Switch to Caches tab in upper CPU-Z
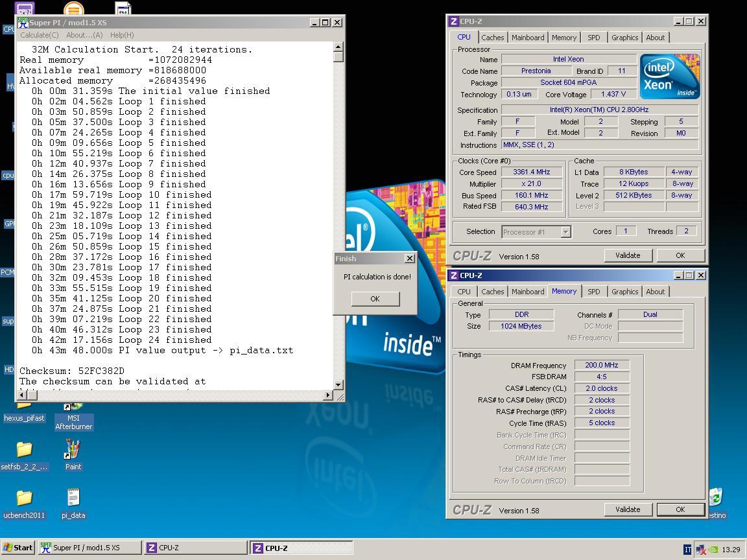Image resolution: width=747 pixels, height=560 pixels. tap(492, 38)
